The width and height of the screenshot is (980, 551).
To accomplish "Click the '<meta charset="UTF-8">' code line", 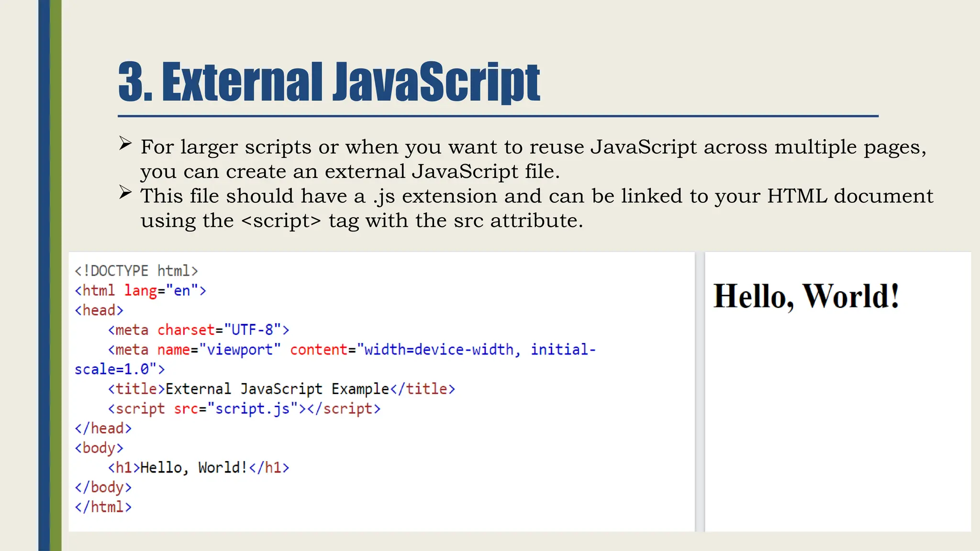I will [199, 330].
